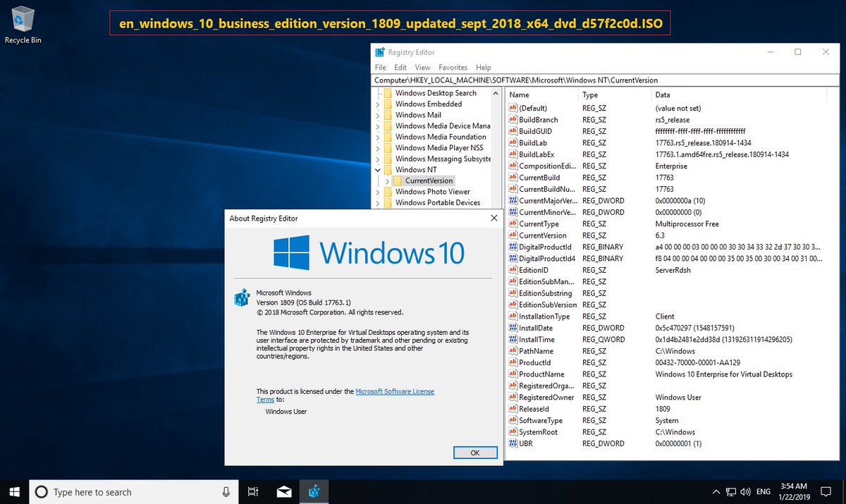Screen dimensions: 846x504
Task: Open the Help menu in Registry Editor
Action: pyautogui.click(x=483, y=68)
